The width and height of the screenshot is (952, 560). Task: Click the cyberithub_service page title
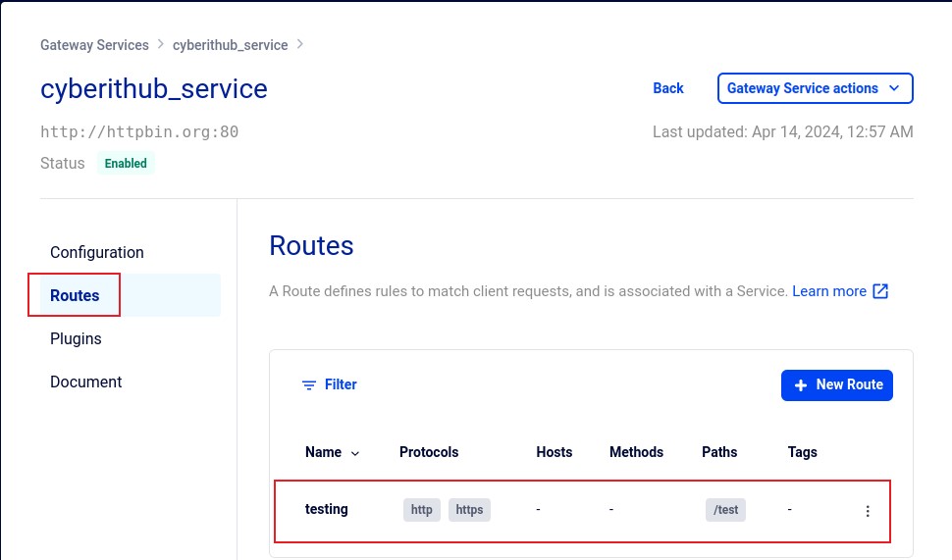coord(154,89)
